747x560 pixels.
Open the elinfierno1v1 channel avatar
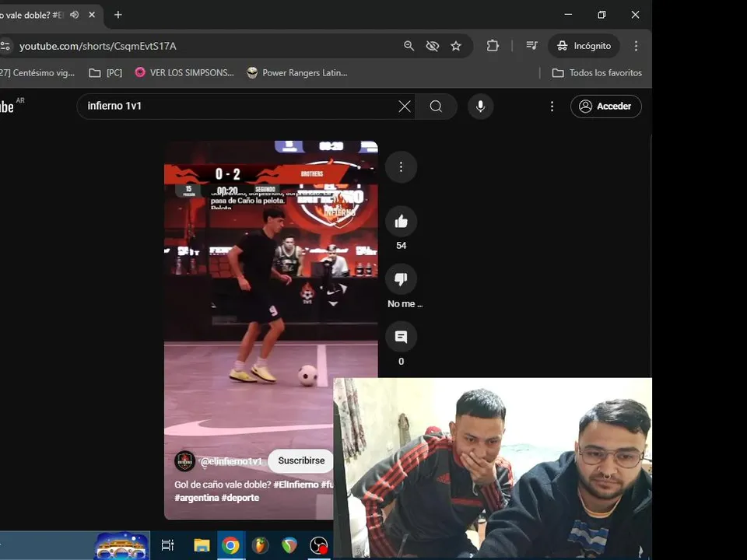tap(185, 461)
